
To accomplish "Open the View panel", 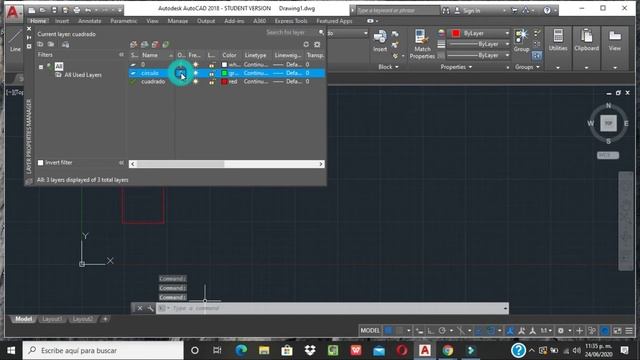I will coord(615,40).
